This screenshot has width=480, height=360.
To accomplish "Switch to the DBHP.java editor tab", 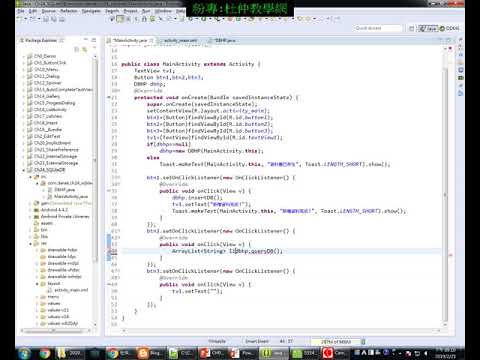I will tap(225, 40).
